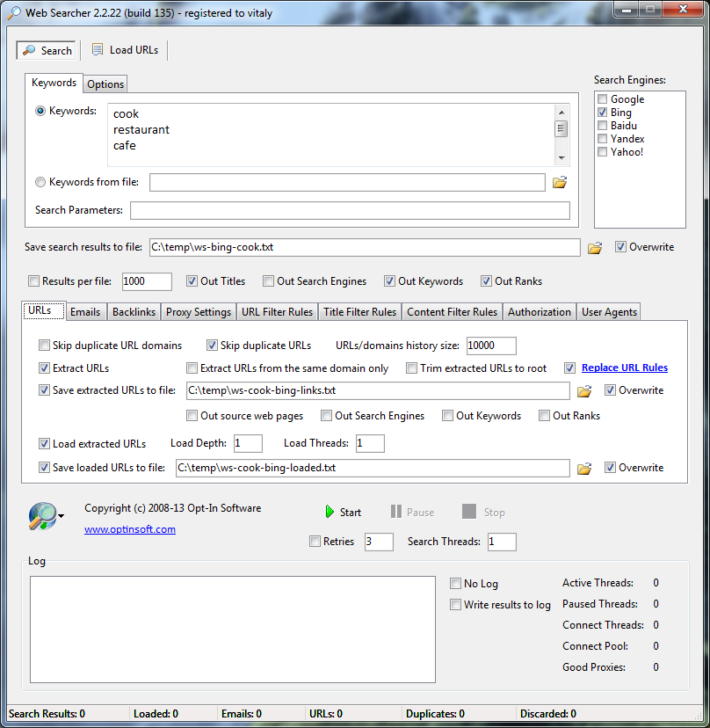Screen dimensions: 710x728
Task: Browse folder icon for search results file
Action: click(595, 247)
